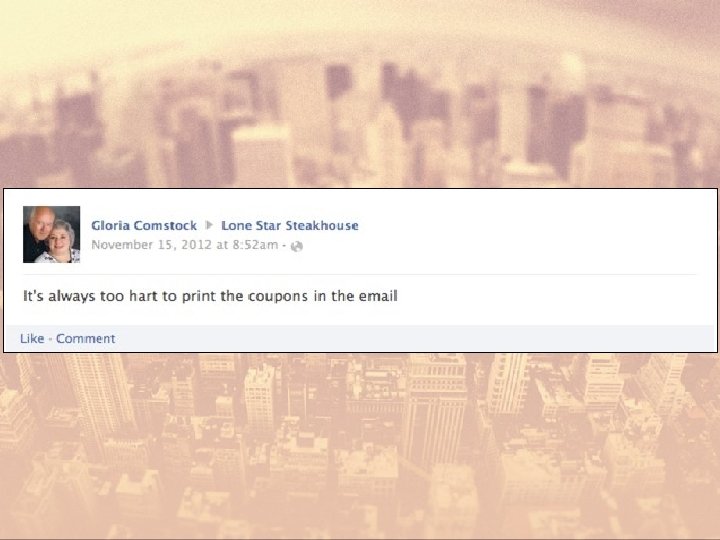
Task: Like the coupon post
Action: pyautogui.click(x=32, y=338)
